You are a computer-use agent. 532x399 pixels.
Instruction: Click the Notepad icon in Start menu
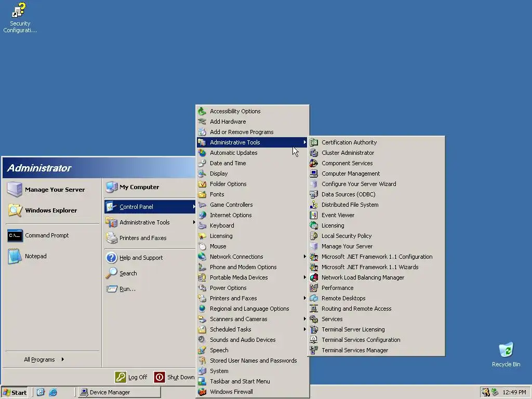(15, 256)
